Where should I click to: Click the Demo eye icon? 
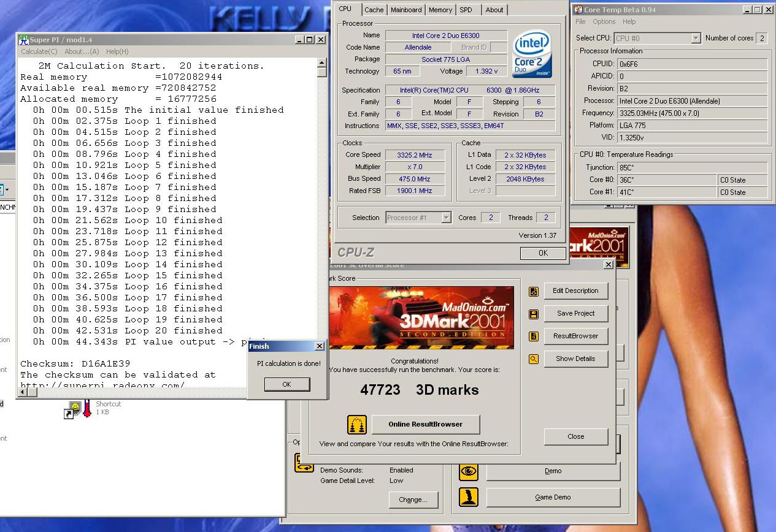coord(469,471)
